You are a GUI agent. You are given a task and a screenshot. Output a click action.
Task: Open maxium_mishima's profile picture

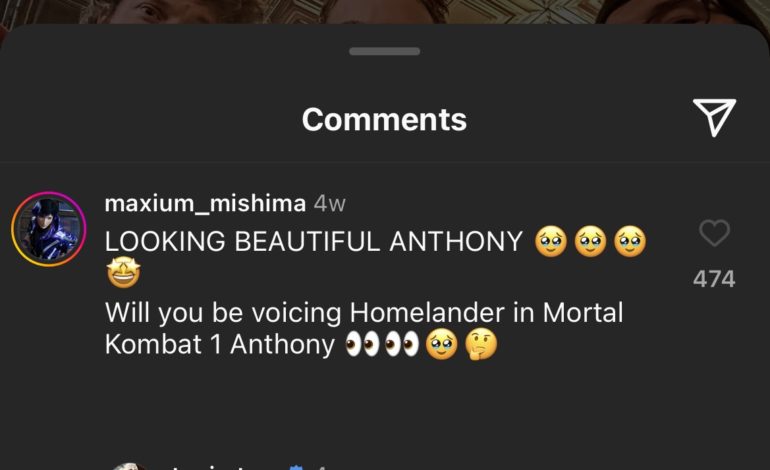[x=49, y=229]
